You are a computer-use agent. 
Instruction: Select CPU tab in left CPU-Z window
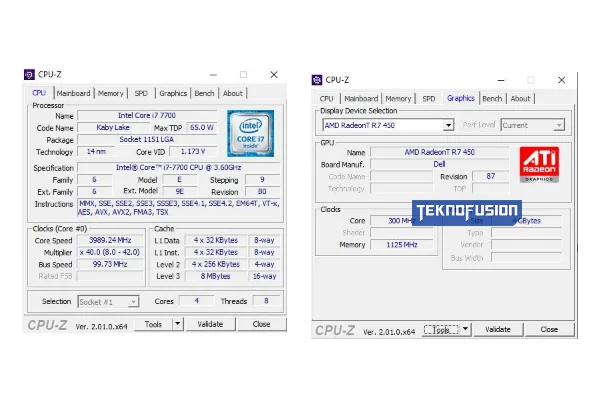[x=39, y=93]
